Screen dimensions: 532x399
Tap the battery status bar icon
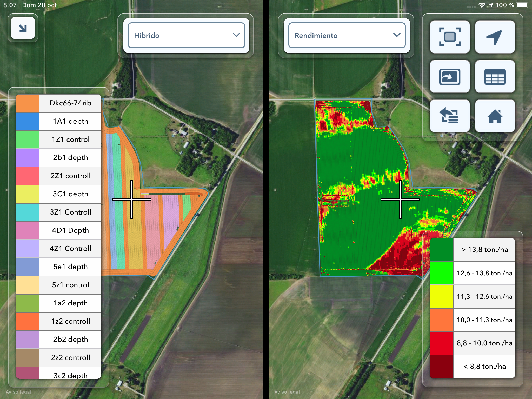(522, 5)
